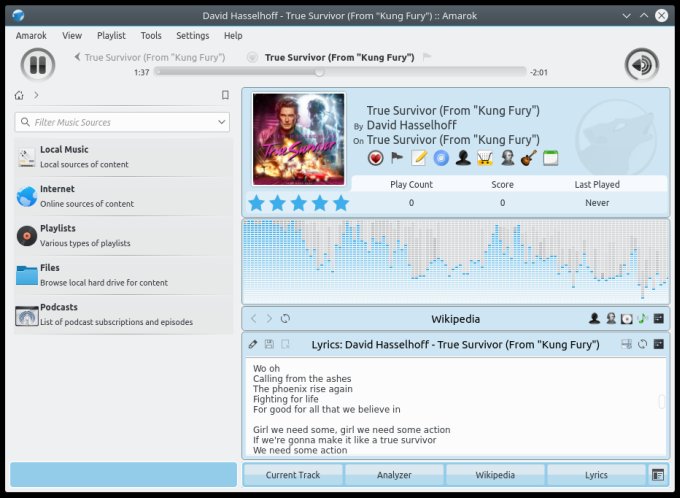Save lyrics with the floppy icon
680x498 pixels.
point(269,344)
